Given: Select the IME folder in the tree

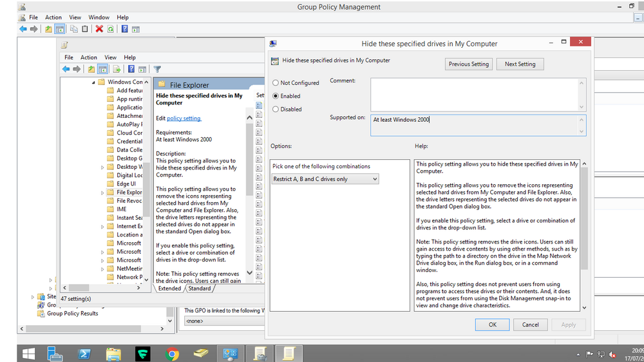Looking at the screenshot, I should pos(121,209).
